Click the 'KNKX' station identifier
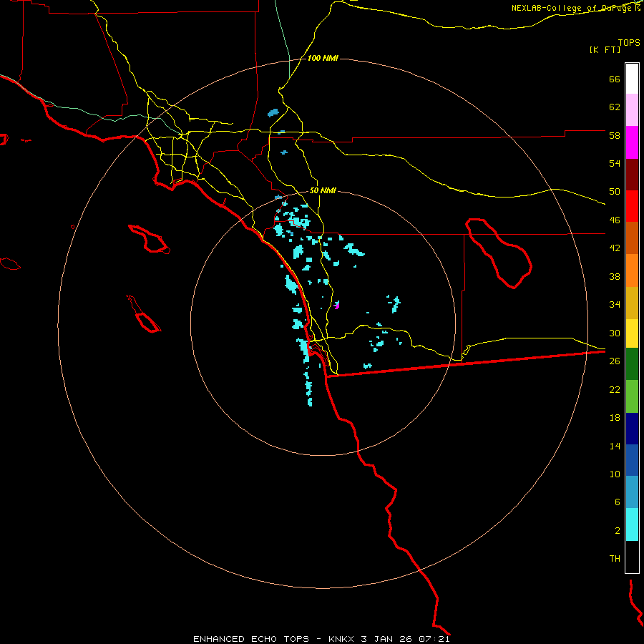 (x=341, y=639)
